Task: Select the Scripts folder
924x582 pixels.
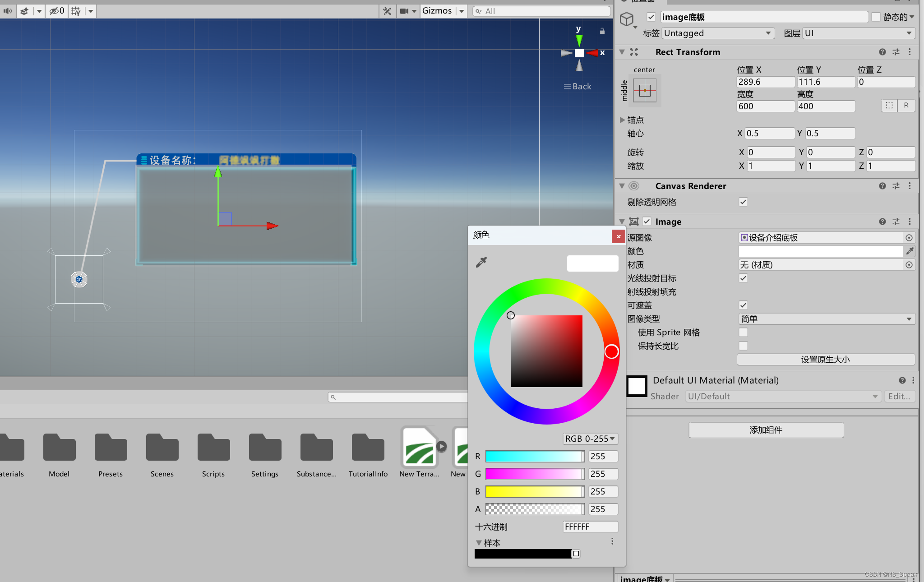Action: click(x=213, y=456)
